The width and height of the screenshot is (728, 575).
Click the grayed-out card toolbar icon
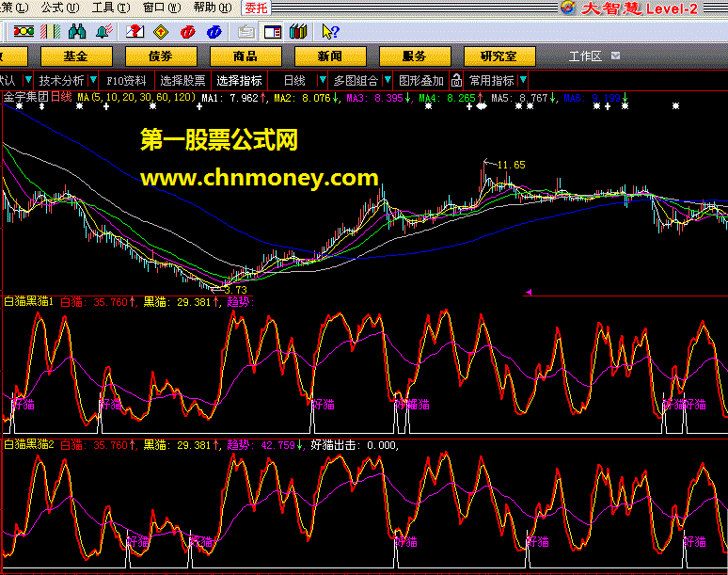pyautogui.click(x=246, y=32)
